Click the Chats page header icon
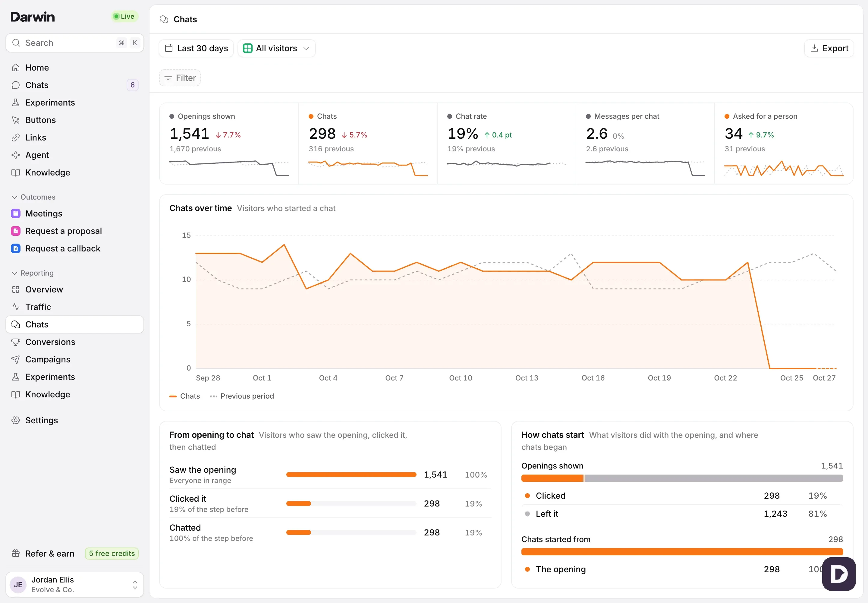 tap(164, 19)
